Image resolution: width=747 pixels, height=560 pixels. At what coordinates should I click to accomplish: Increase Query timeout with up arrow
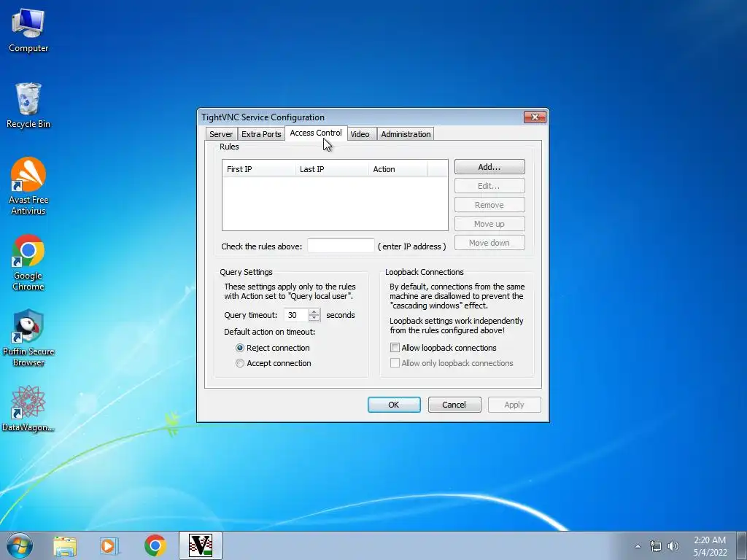(314, 312)
